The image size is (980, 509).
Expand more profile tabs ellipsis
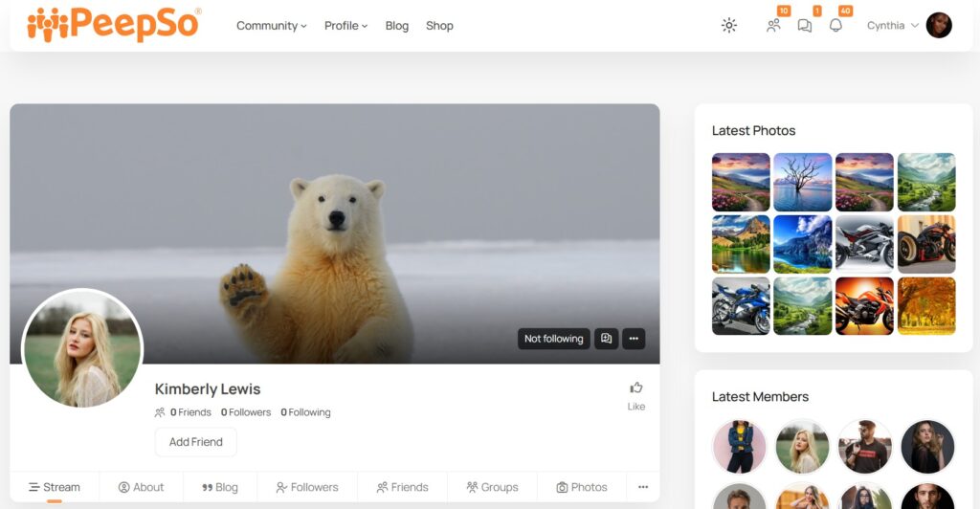643,487
